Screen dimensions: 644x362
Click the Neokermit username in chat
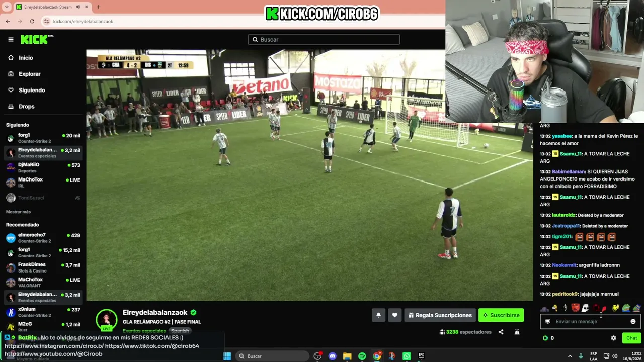(564, 265)
